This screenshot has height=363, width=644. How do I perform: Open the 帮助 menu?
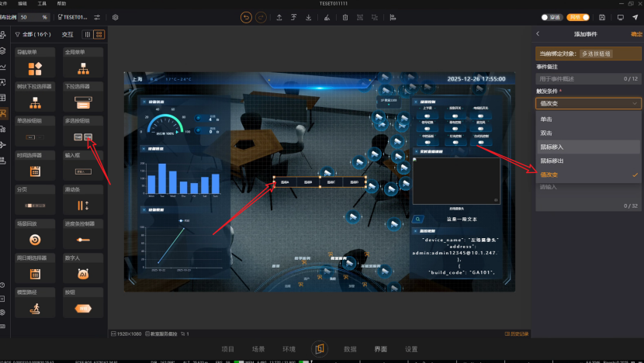pyautogui.click(x=61, y=3)
